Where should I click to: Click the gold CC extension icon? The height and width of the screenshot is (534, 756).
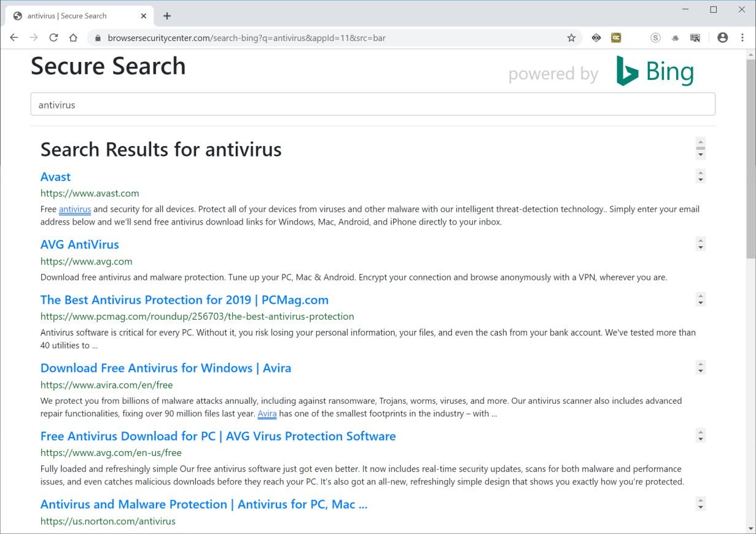(616, 38)
